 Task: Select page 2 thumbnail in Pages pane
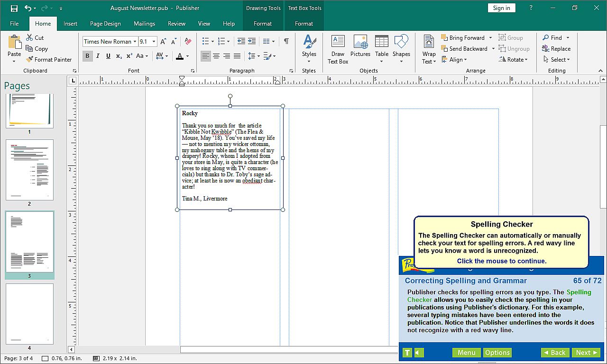tap(29, 170)
